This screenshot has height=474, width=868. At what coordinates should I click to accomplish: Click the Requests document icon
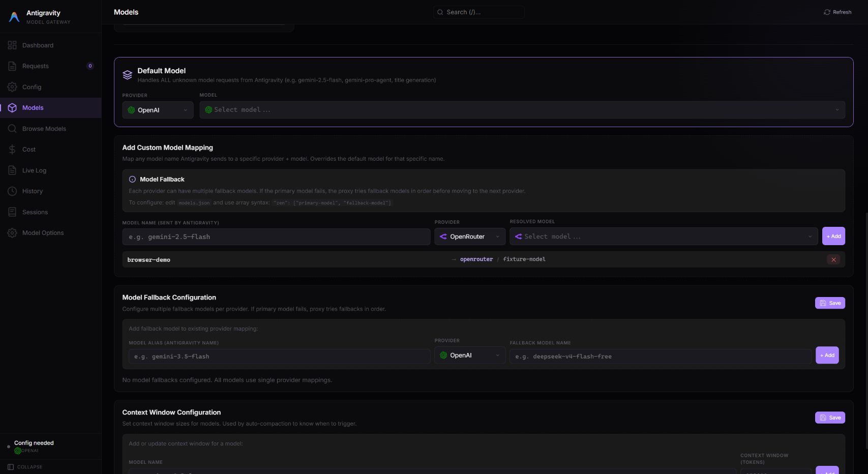[12, 66]
